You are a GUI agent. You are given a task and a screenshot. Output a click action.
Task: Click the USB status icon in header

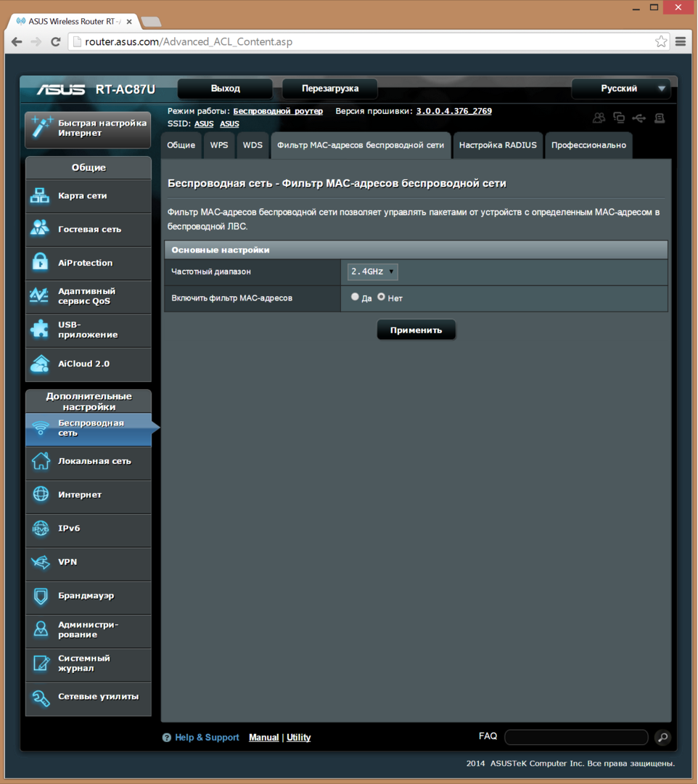click(x=639, y=118)
